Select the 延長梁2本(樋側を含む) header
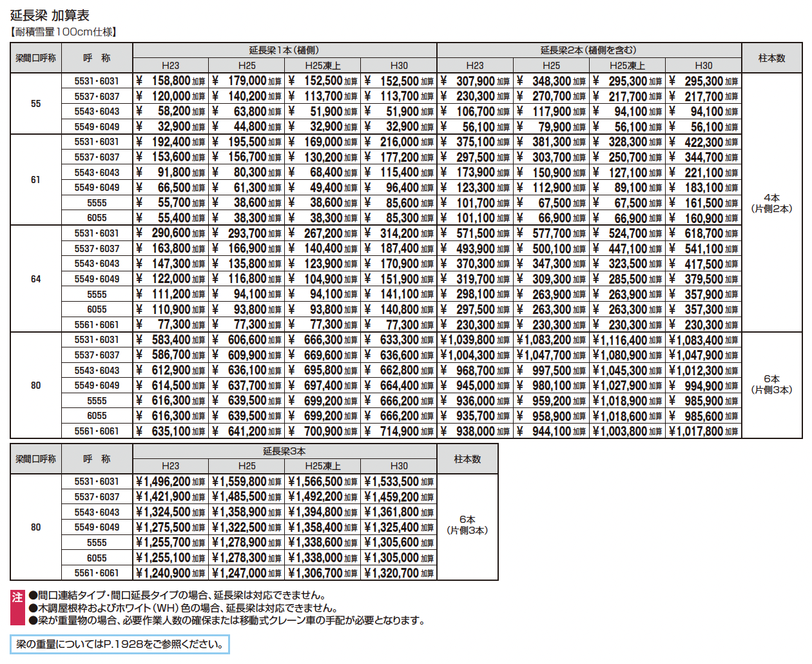The width and height of the screenshot is (812, 664). (588, 50)
